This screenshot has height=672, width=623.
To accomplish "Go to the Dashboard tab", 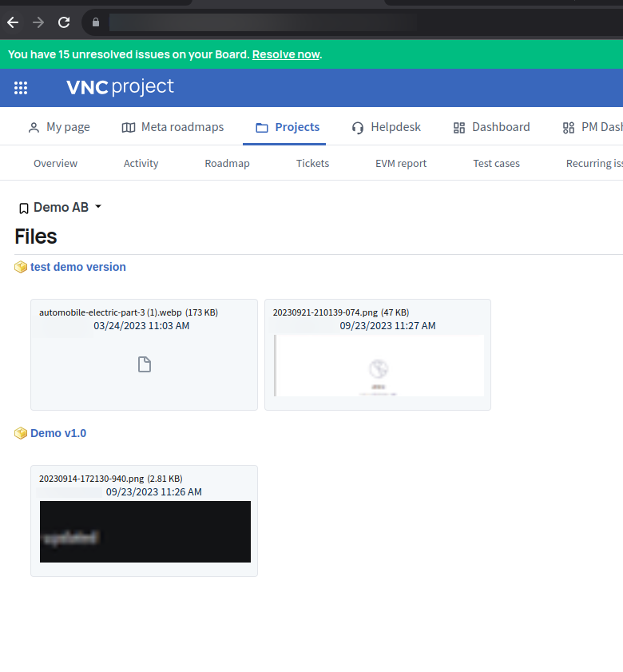I will click(x=491, y=127).
